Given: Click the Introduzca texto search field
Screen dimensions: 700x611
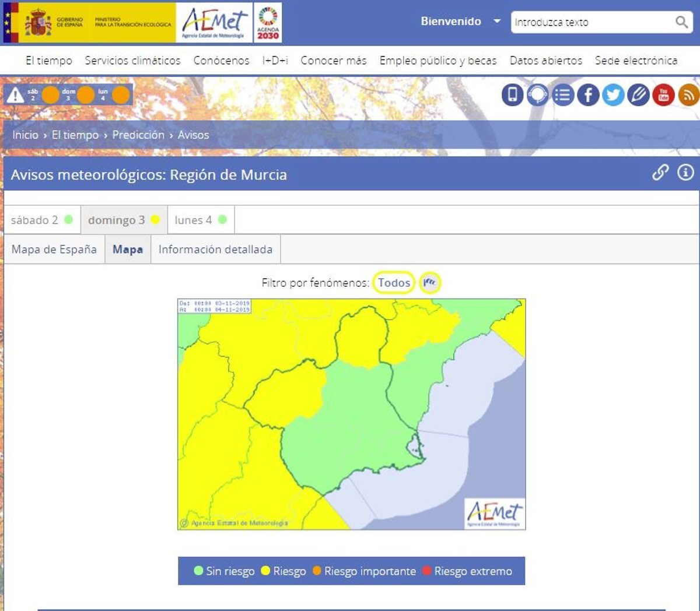Looking at the screenshot, I should click(x=592, y=22).
